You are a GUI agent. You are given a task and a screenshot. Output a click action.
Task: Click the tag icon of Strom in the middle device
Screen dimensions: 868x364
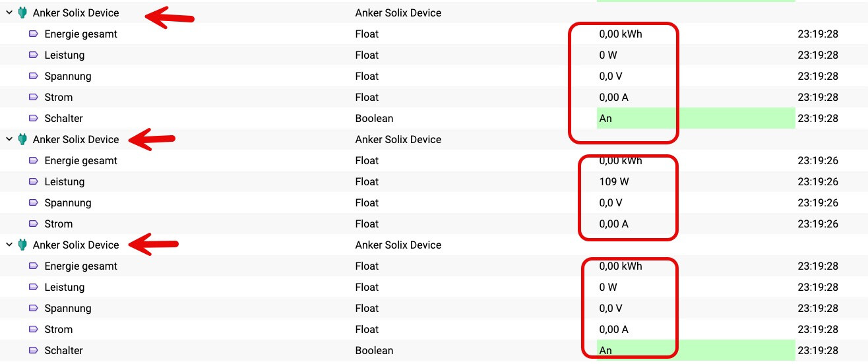(34, 224)
